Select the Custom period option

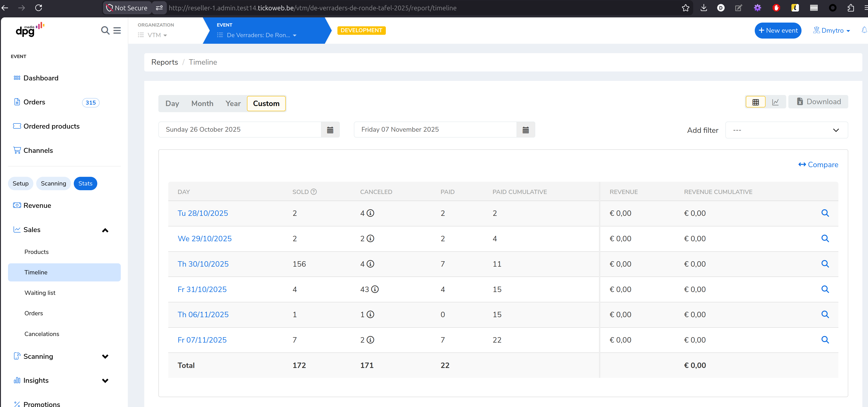point(266,103)
